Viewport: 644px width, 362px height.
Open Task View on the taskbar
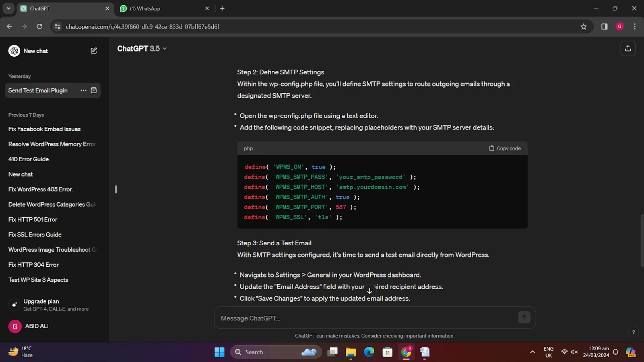[x=332, y=352]
